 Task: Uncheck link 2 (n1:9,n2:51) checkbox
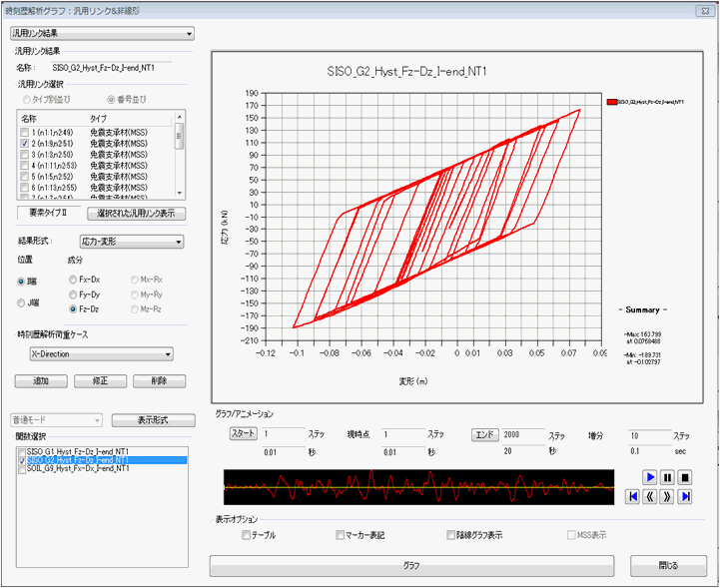(x=25, y=144)
